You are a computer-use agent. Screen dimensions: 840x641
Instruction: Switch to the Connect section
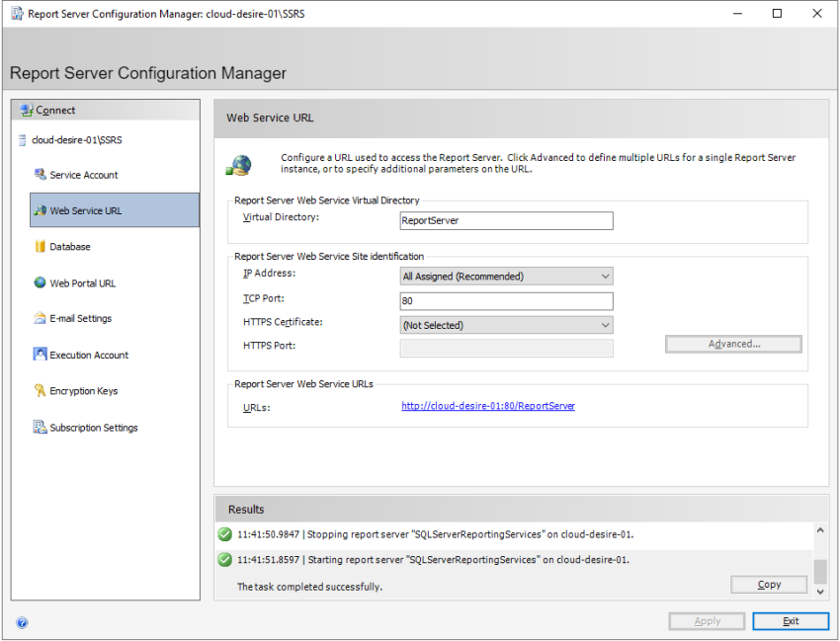(x=54, y=110)
